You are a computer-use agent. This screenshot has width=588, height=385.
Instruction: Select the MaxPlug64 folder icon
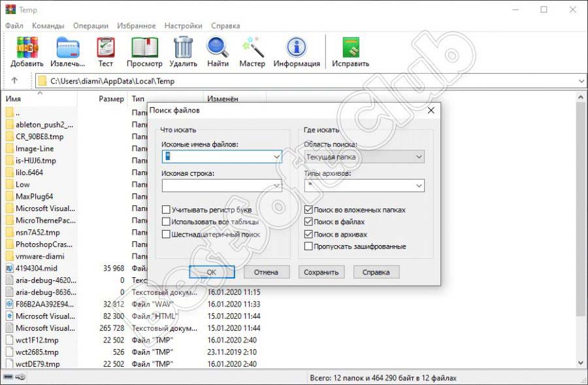[10, 196]
